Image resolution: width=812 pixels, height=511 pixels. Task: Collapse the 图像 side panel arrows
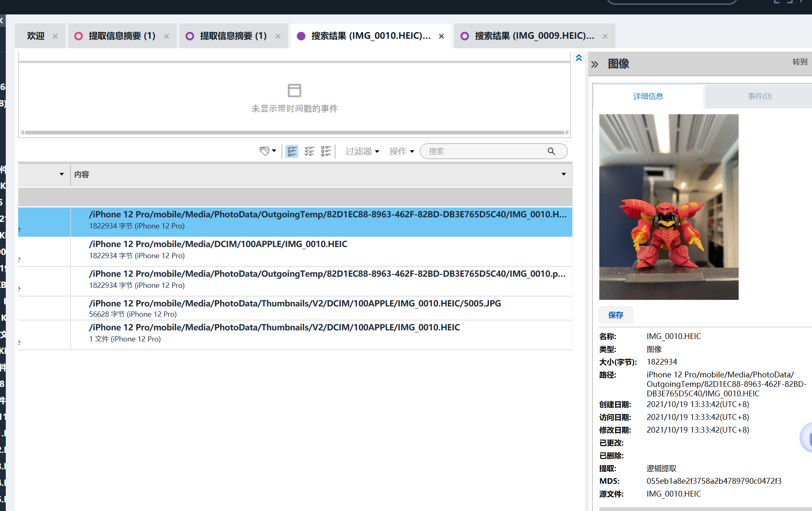click(594, 64)
